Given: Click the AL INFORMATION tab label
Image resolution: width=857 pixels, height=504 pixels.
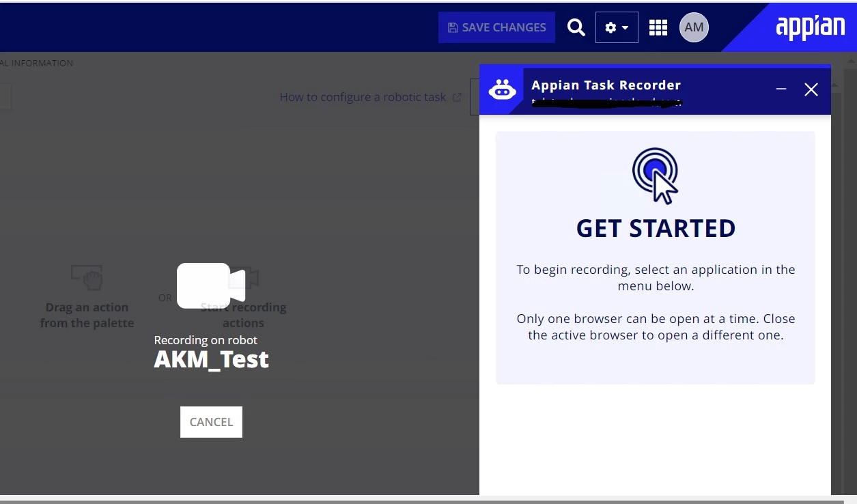Looking at the screenshot, I should point(36,63).
